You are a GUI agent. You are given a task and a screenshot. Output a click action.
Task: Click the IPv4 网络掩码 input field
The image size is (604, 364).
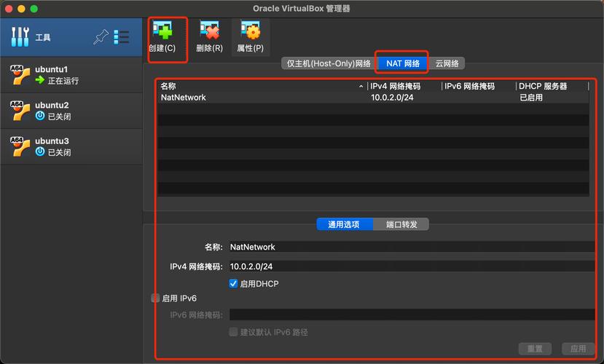(412, 266)
